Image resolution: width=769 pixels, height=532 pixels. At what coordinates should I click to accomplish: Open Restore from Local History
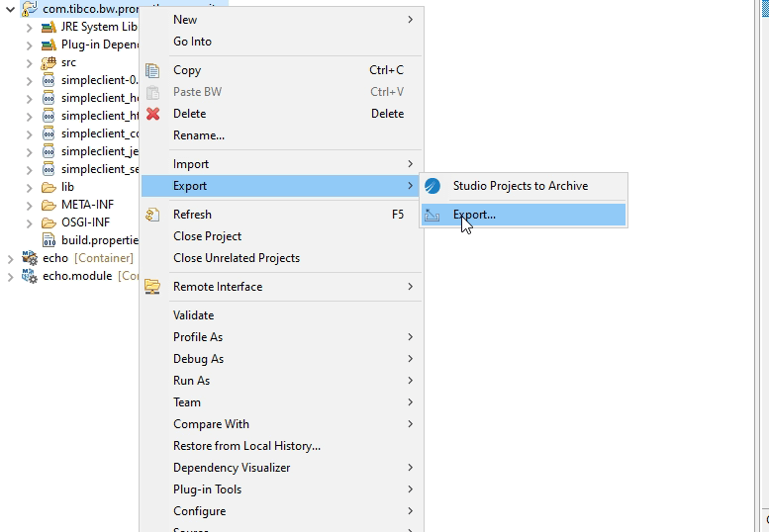[246, 446]
